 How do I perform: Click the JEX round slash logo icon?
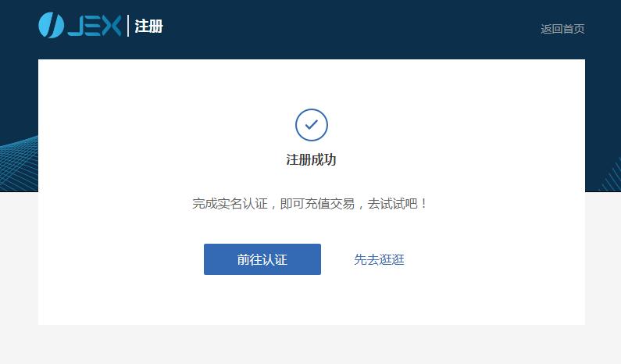tap(51, 25)
